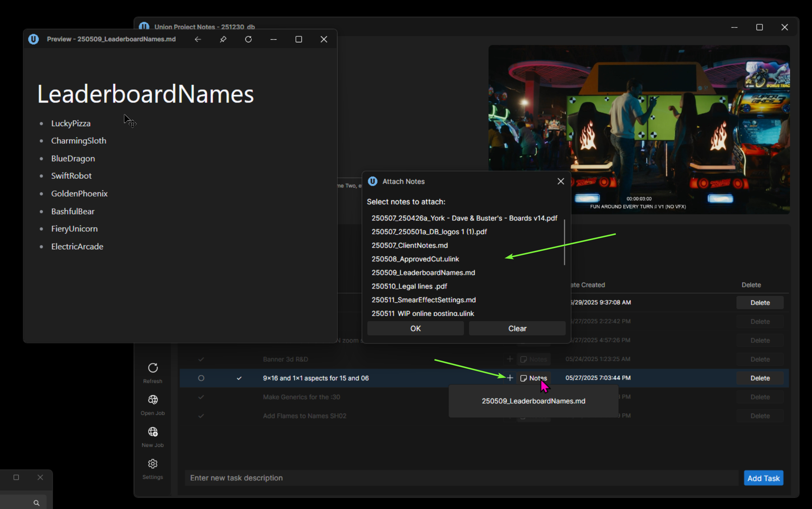Toggle completed checkmark on 9×16 aspects row
Viewport: 812px width, 509px height.
tap(239, 378)
